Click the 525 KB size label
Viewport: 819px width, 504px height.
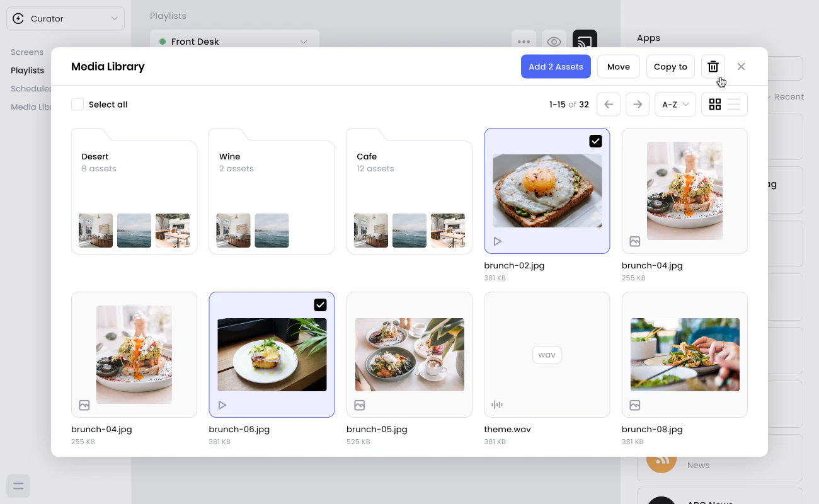(x=358, y=442)
